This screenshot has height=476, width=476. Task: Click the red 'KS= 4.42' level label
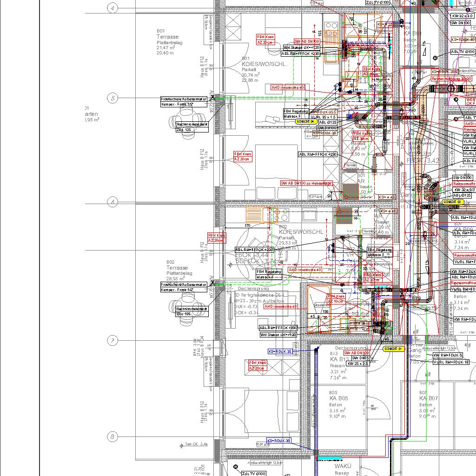click(387, 198)
